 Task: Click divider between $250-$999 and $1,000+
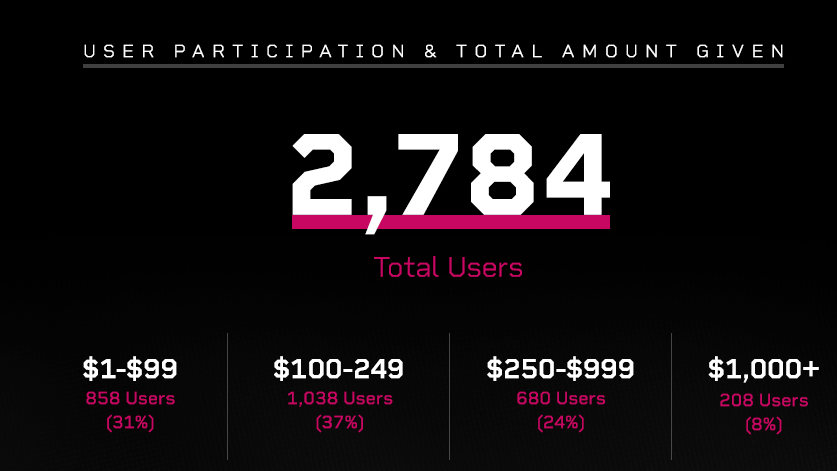(671, 395)
